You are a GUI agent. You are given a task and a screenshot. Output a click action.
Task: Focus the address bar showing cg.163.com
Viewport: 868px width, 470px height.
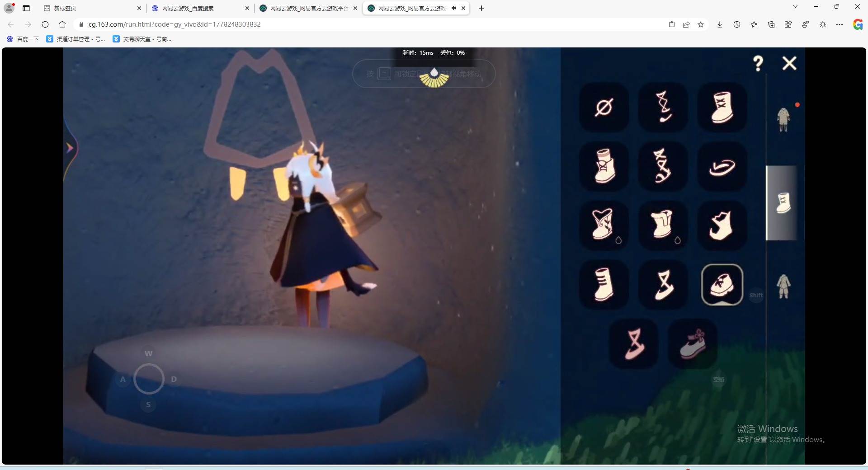click(371, 24)
